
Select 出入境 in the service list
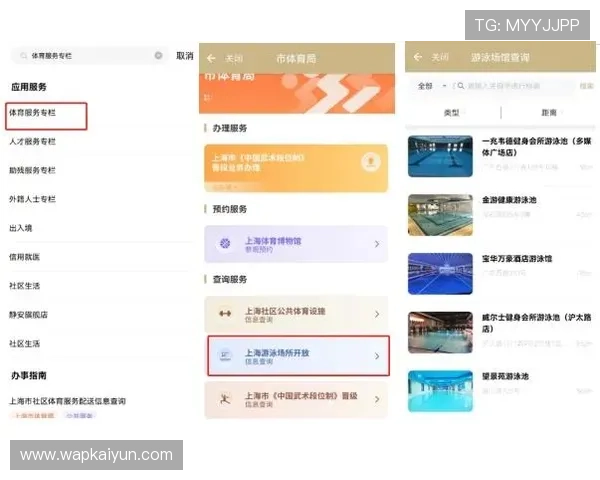coord(21,228)
